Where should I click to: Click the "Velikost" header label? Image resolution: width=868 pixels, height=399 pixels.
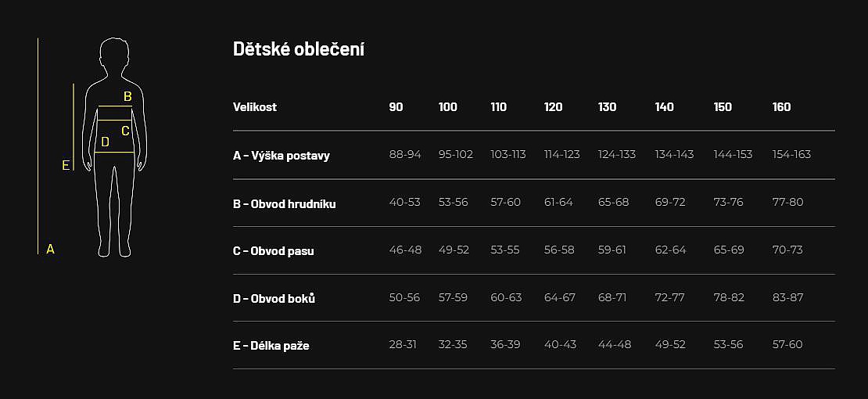pos(255,107)
